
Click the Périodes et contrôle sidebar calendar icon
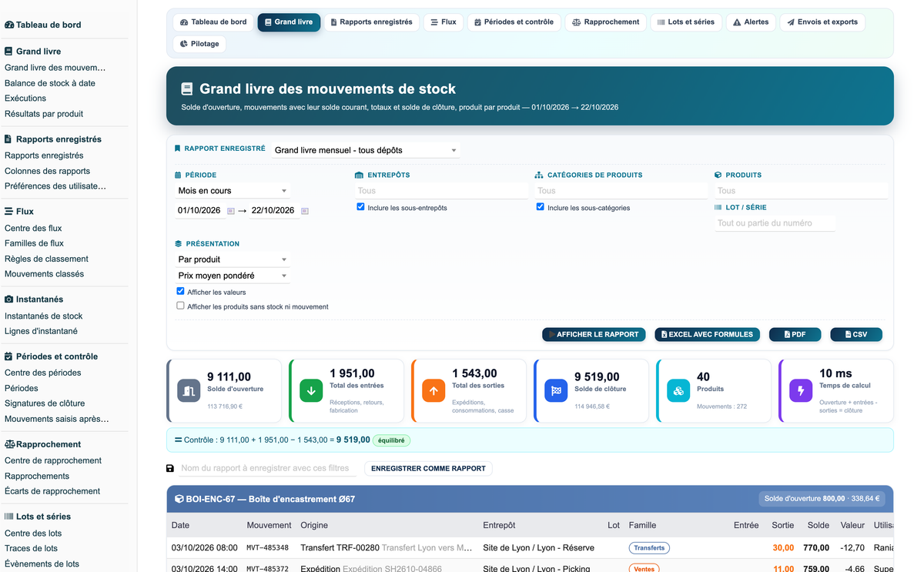(x=8, y=356)
